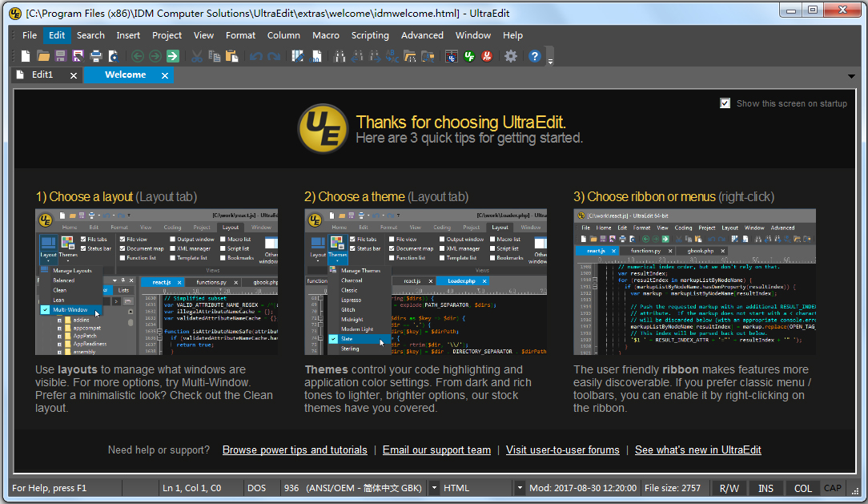This screenshot has width=868, height=504.
Task: Toggle COL mode in the status bar
Action: click(x=802, y=488)
